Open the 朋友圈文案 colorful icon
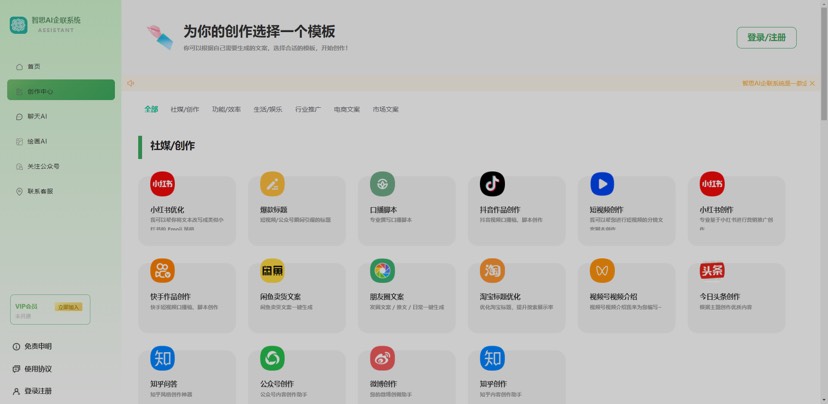This screenshot has height=404, width=828. 382,271
